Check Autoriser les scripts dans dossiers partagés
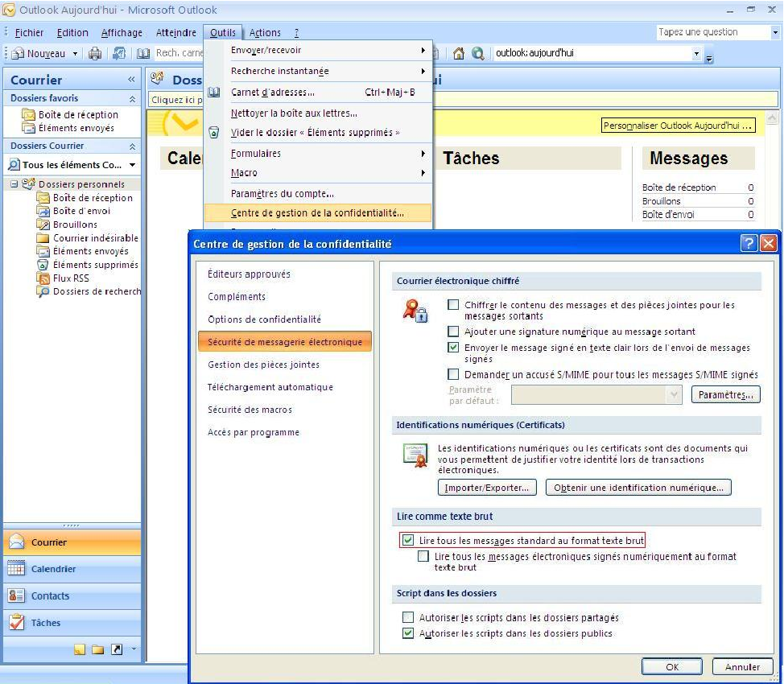Screen dimensions: 784x684 tap(408, 617)
